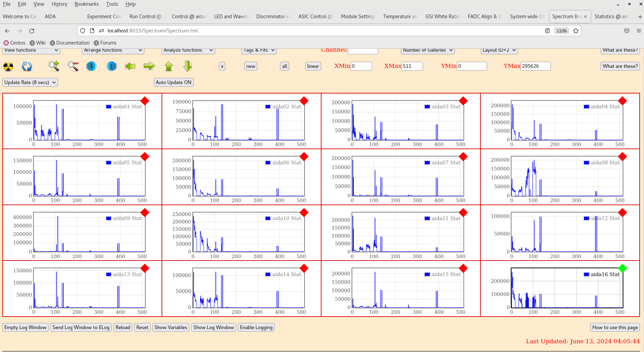Toggle the red diamond on aida01 plot
The height and width of the screenshot is (352, 644).
[145, 101]
